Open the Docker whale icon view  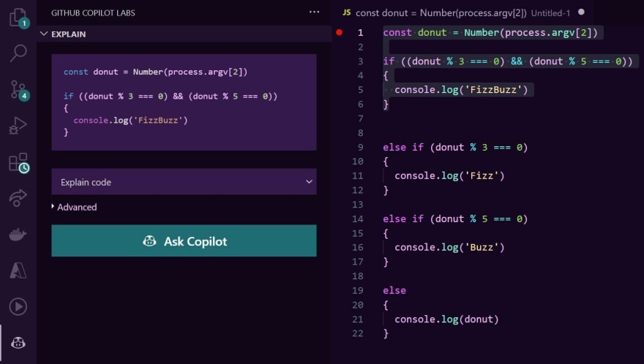point(18,235)
